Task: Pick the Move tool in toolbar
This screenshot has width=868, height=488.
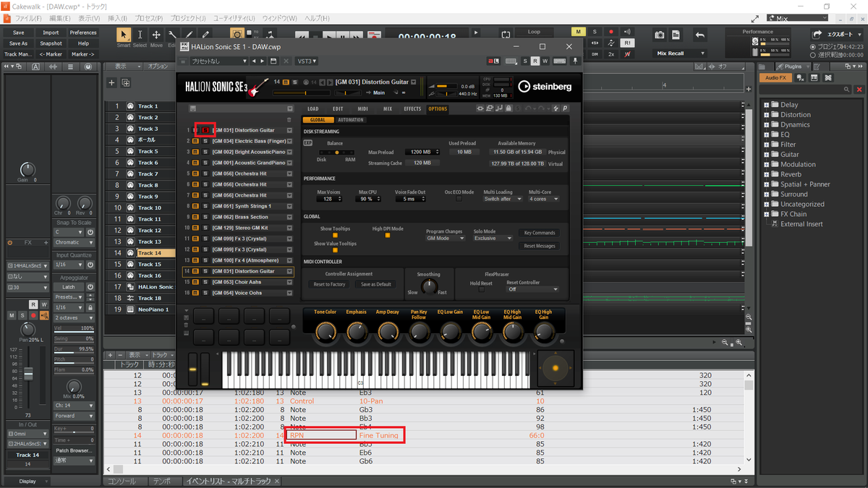Action: tap(156, 35)
